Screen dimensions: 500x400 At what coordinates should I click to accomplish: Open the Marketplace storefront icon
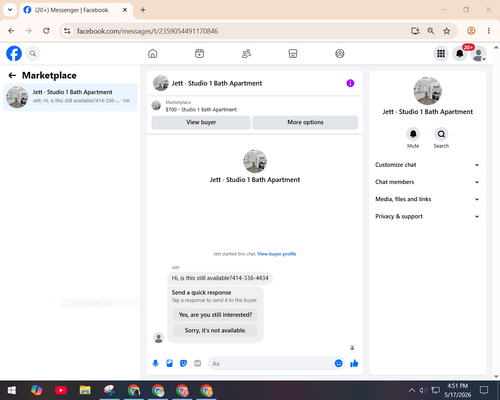tap(293, 53)
